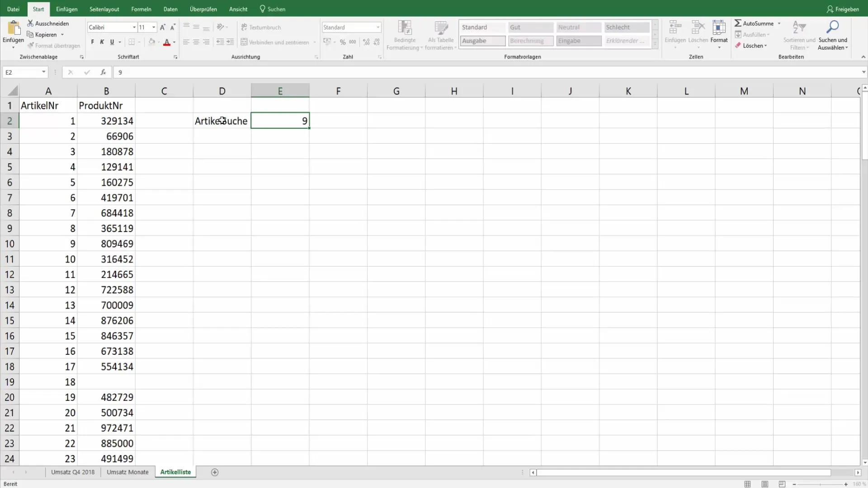Viewport: 868px width, 488px height.
Task: Apply the Neutral cell style
Action: [579, 27]
